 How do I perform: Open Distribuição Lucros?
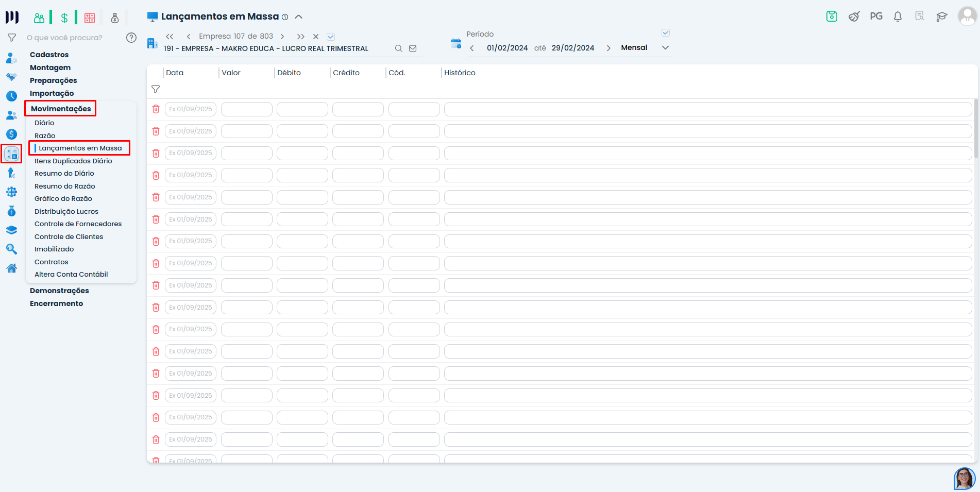coord(66,211)
